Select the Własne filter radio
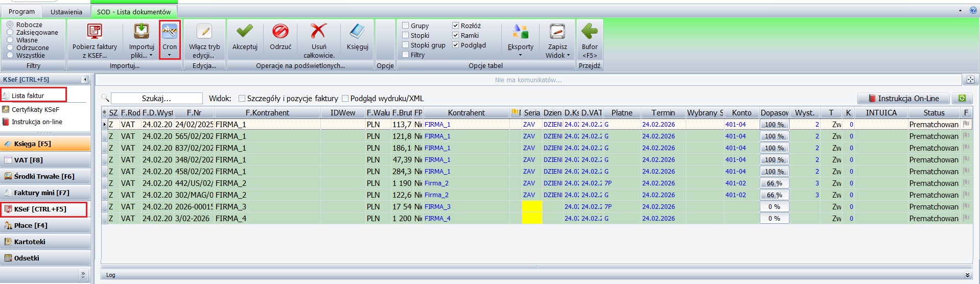 click(10, 40)
